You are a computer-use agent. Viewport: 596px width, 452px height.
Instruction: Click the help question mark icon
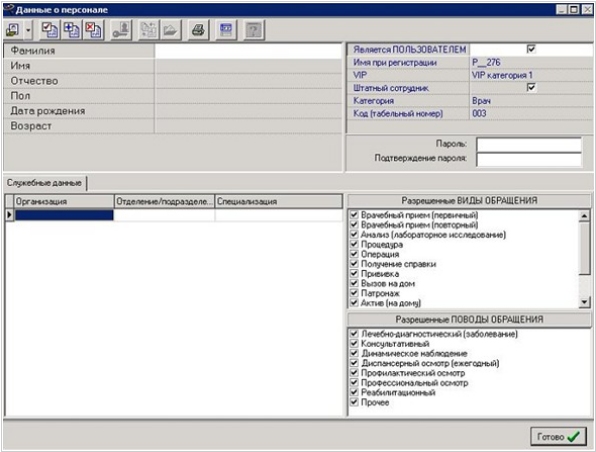tap(253, 30)
